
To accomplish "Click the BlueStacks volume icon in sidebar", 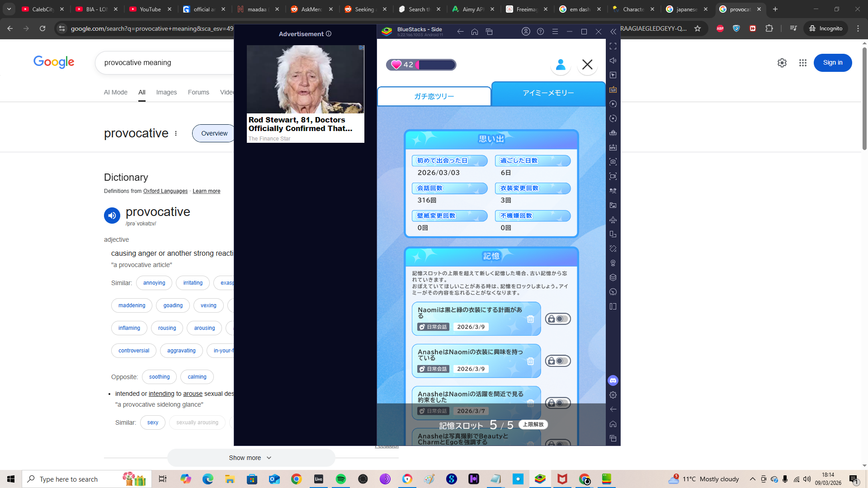I will click(x=613, y=61).
